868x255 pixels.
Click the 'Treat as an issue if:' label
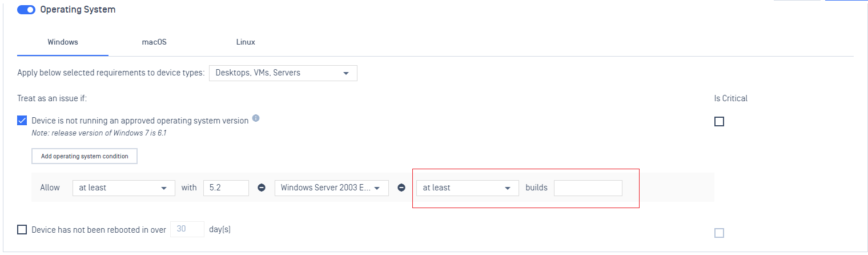click(x=52, y=98)
